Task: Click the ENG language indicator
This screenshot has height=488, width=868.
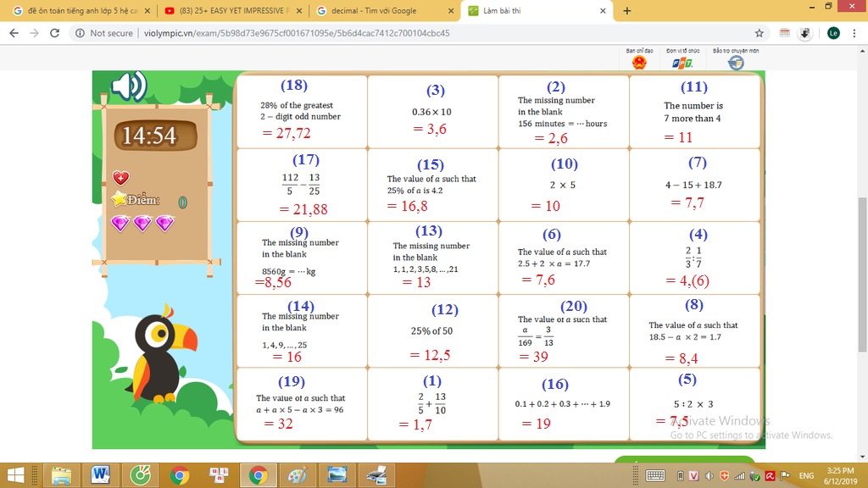Action: click(x=807, y=476)
